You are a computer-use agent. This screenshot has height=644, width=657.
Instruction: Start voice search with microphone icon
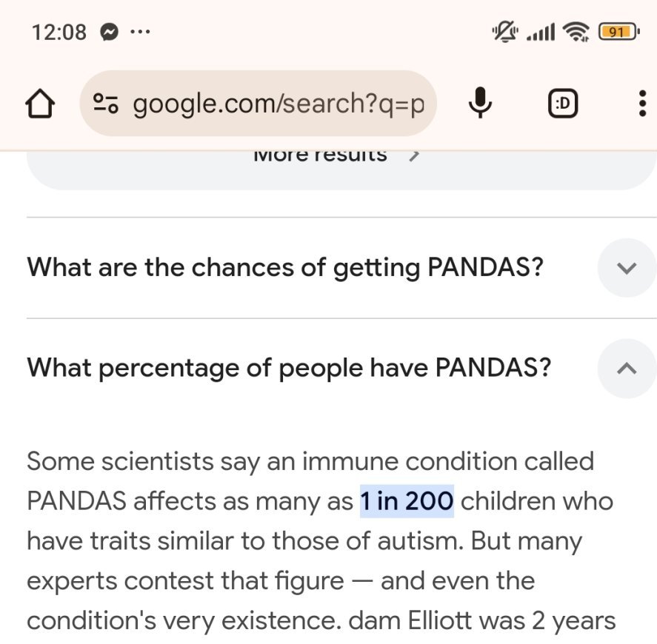point(480,104)
